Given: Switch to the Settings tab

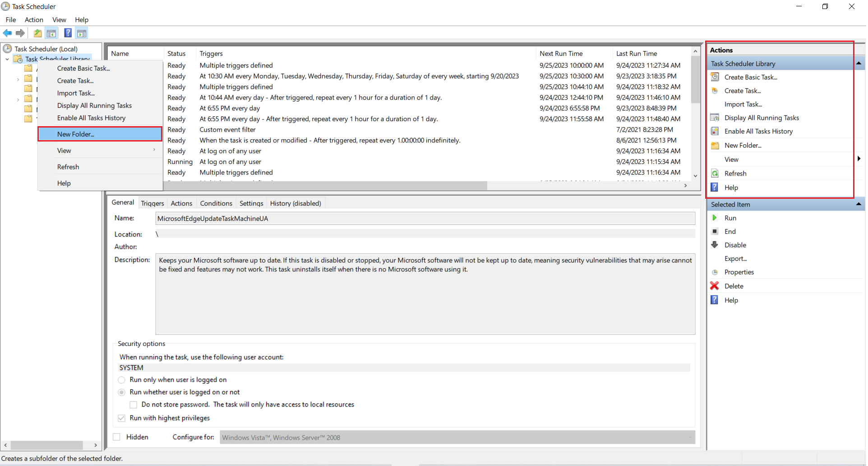Looking at the screenshot, I should pyautogui.click(x=251, y=203).
